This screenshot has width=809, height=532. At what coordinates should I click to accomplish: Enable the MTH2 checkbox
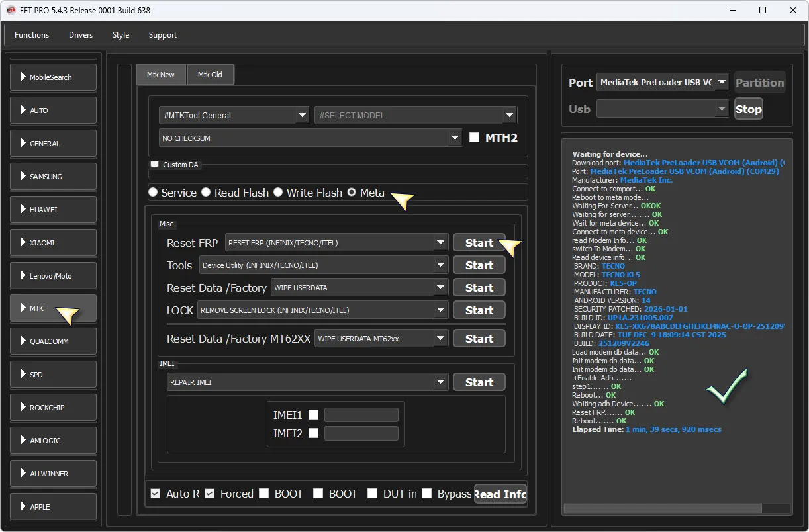(x=474, y=138)
